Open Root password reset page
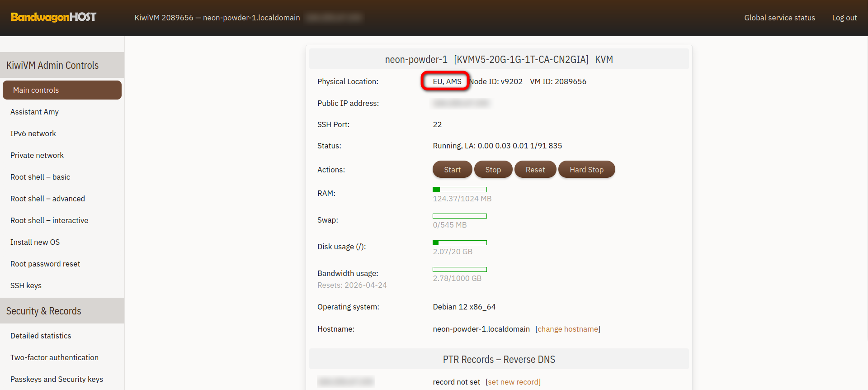The width and height of the screenshot is (868, 390). (45, 264)
